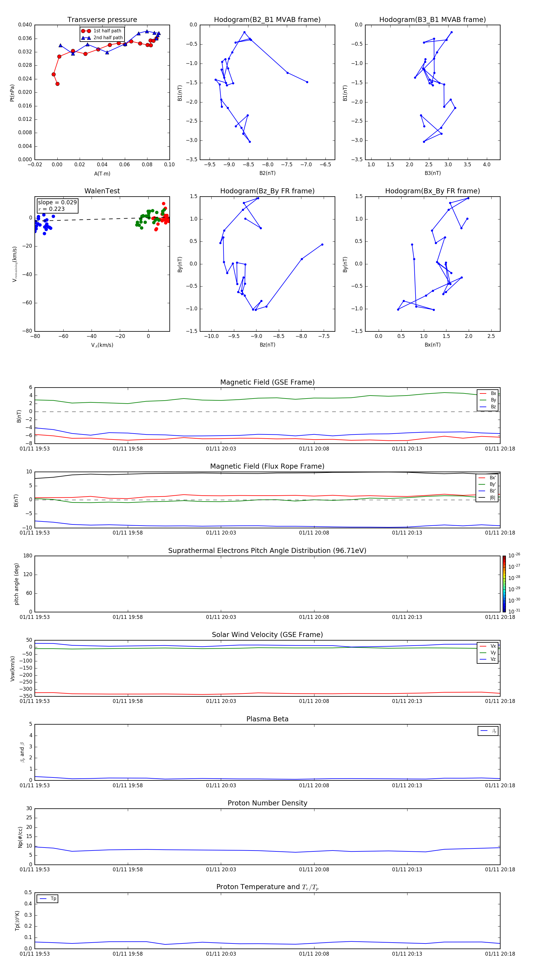Screen dimensions: 535x980
Task: Click the |B| entry in flux rope legend
Action: click(x=487, y=498)
